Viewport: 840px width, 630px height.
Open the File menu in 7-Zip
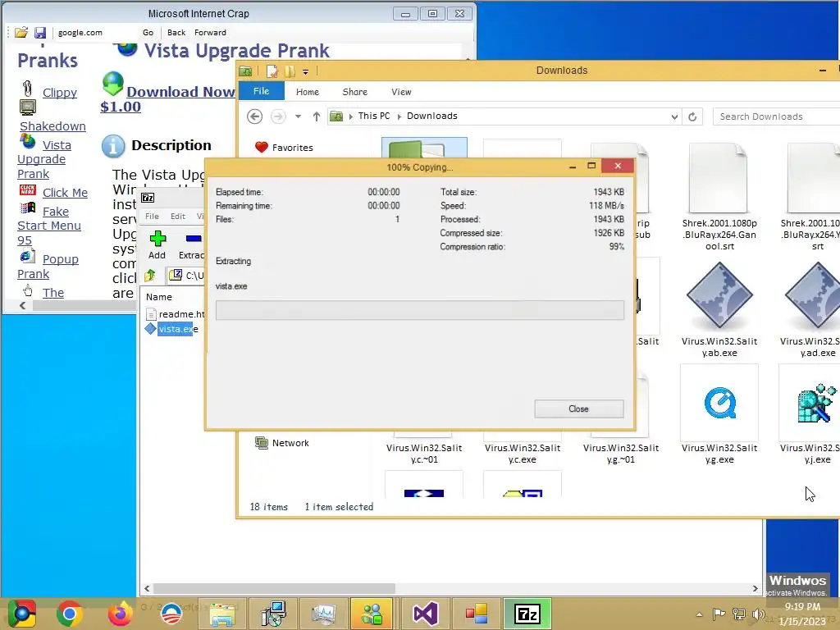coord(152,217)
